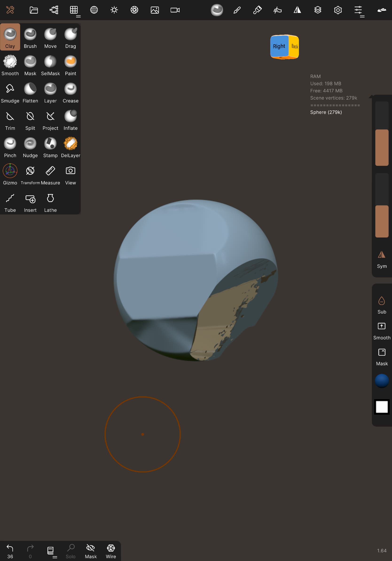The image size is (392, 561).
Task: Open the white alpha swatch
Action: pyautogui.click(x=382, y=407)
